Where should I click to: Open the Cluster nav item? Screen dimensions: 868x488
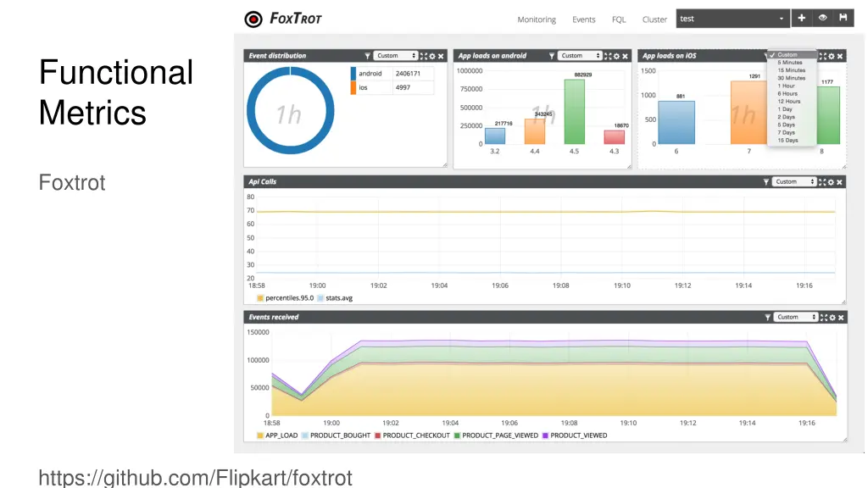coord(654,19)
